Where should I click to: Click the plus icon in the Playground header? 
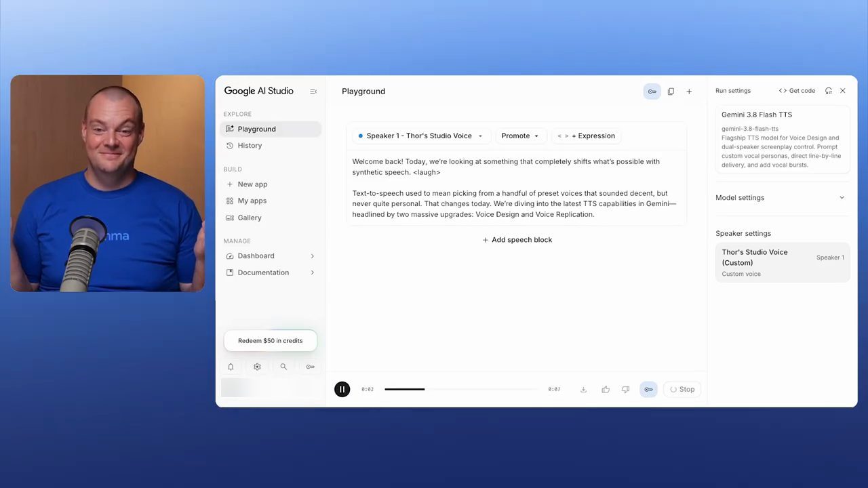(x=689, y=91)
